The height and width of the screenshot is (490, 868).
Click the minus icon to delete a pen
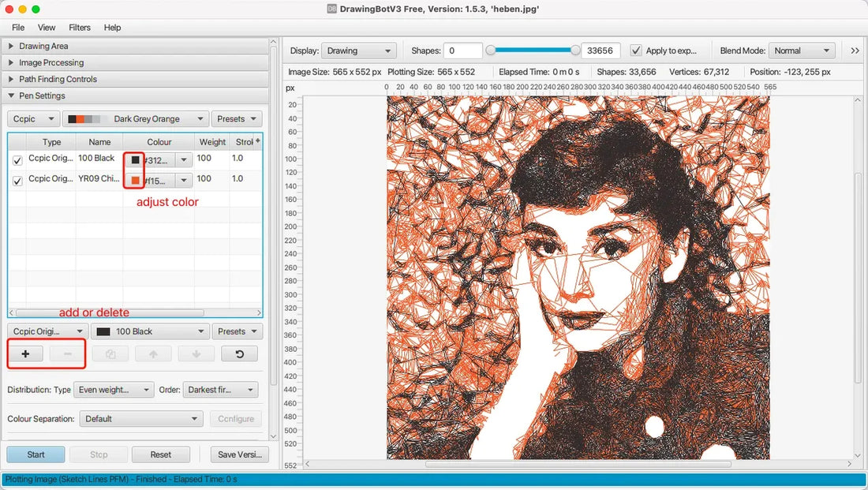pos(66,353)
